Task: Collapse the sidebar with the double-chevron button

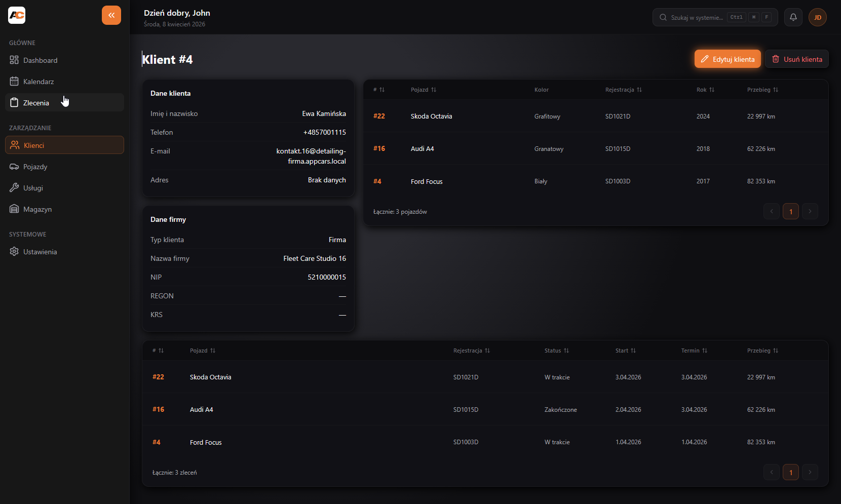Action: (x=111, y=15)
